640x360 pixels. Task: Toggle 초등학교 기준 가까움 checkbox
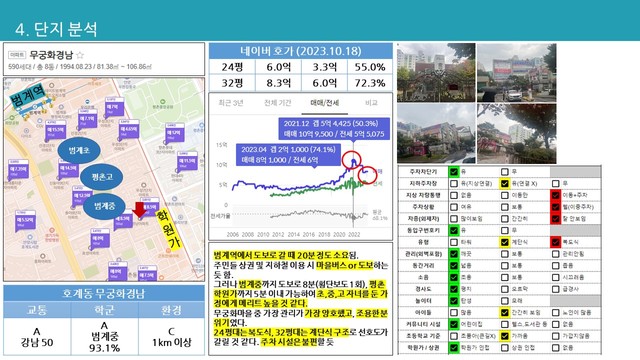coord(505,336)
